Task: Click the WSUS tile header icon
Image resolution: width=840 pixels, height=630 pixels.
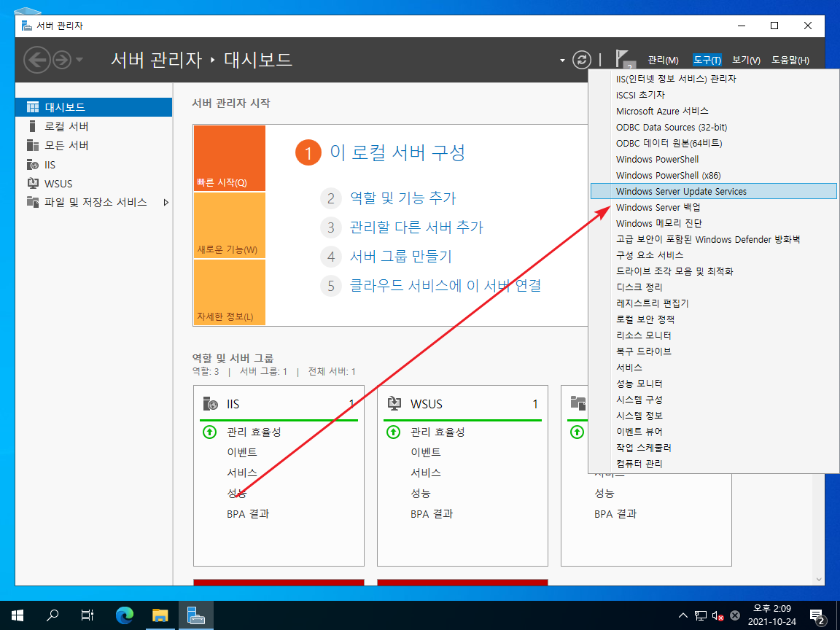Action: coord(394,403)
